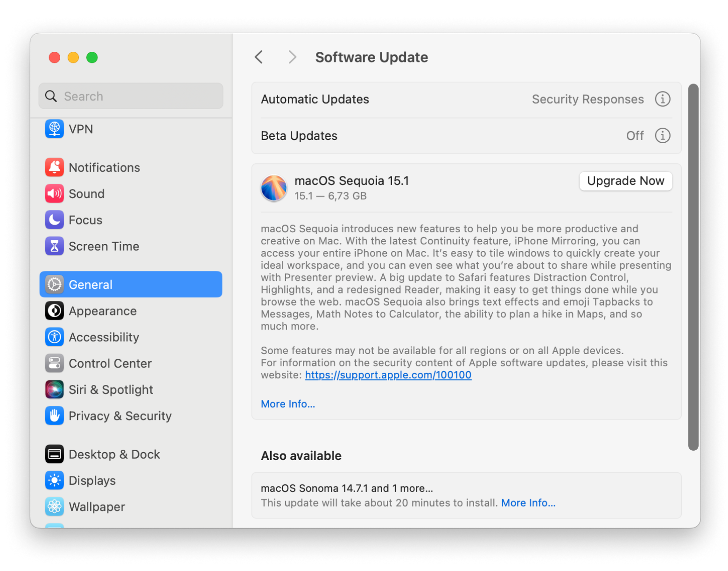Open Appearance settings
Viewport: 728px width, 571px height.
[x=131, y=311]
